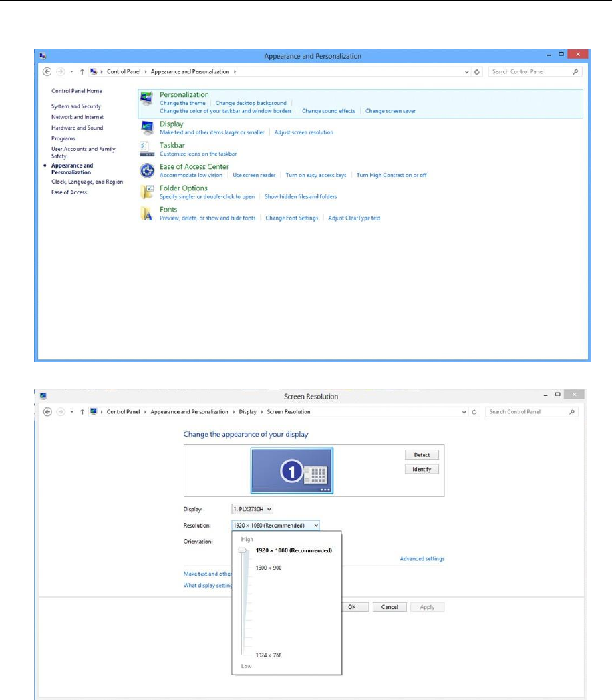This screenshot has width=612, height=700.
Task: Click the Adjust screen resolution link
Action: [x=303, y=132]
